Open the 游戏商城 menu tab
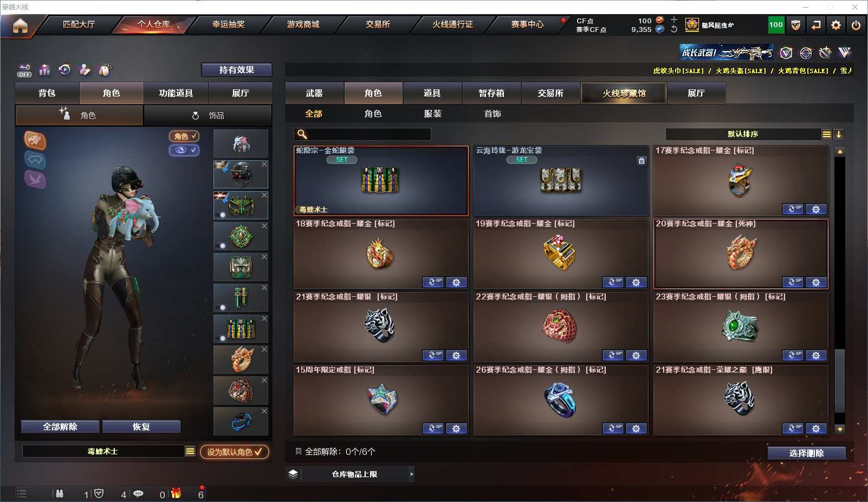Viewport: 868px width, 502px height. (303, 24)
